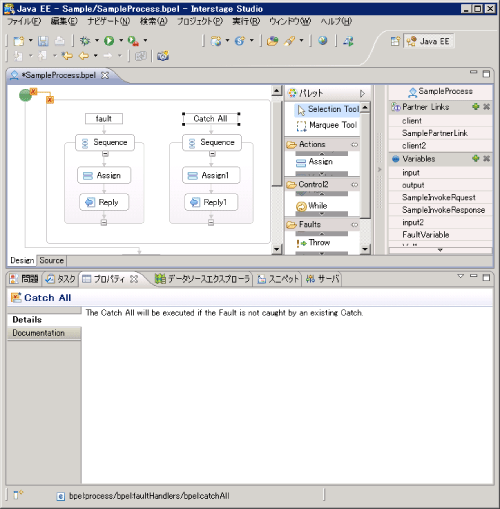
Task: Click the SampleProcess header in tray
Action: (x=440, y=91)
